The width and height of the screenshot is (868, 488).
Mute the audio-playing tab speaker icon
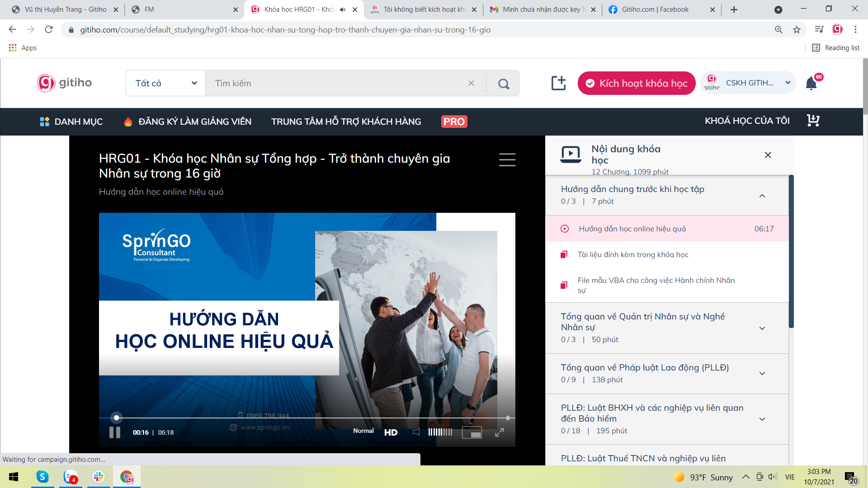pyautogui.click(x=342, y=9)
